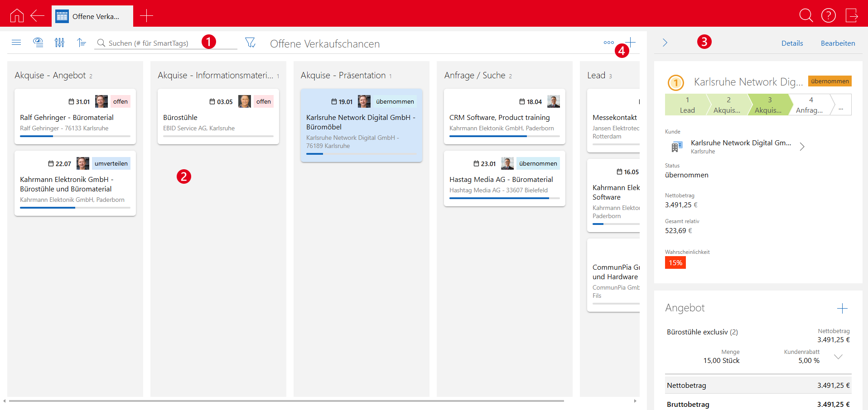Open a new tab with plus
868x410 pixels.
pos(146,16)
